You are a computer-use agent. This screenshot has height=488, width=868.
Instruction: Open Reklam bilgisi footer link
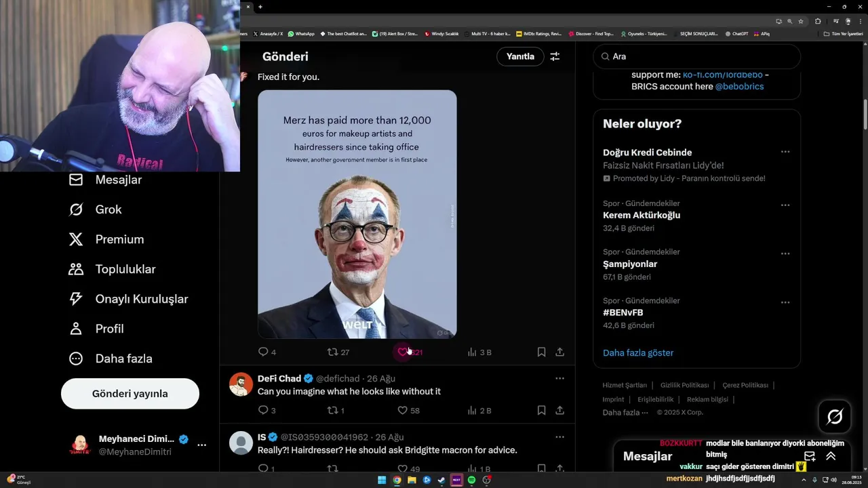click(707, 399)
